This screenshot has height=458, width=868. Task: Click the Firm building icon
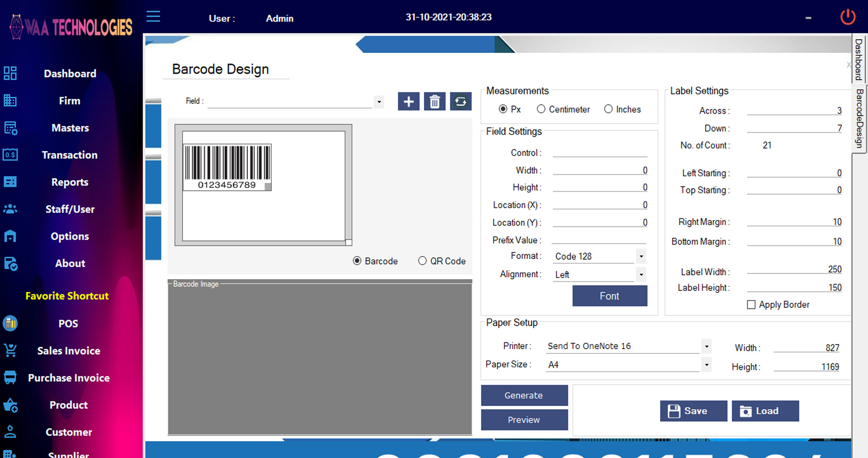[10, 101]
